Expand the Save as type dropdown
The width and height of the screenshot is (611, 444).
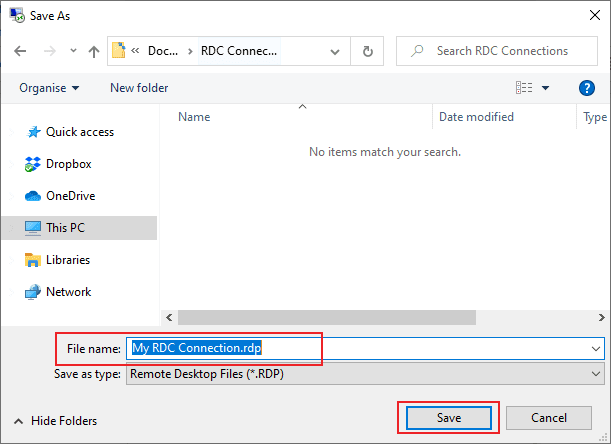pyautogui.click(x=596, y=374)
